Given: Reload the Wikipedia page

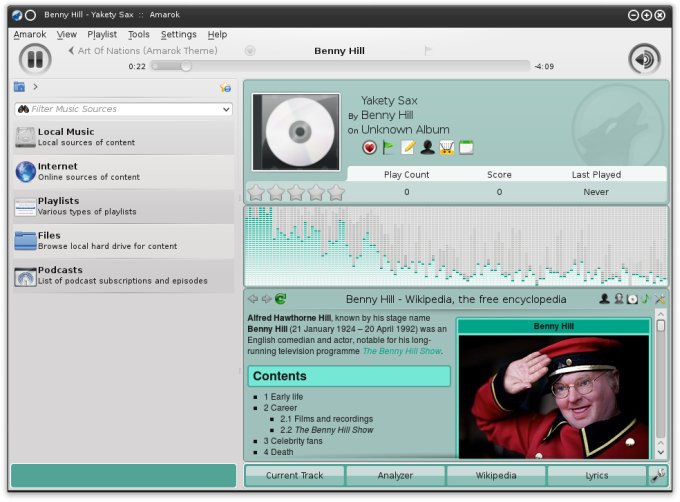Looking at the screenshot, I should [281, 299].
